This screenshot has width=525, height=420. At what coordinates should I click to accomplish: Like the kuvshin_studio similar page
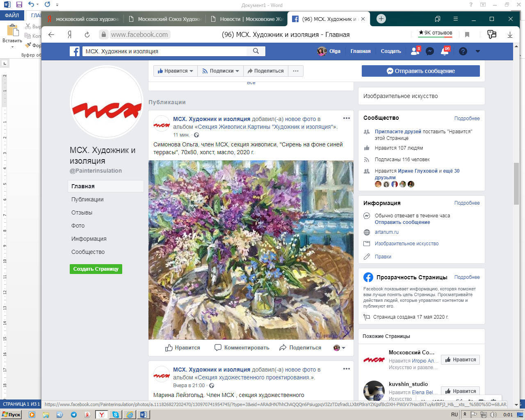(461, 391)
